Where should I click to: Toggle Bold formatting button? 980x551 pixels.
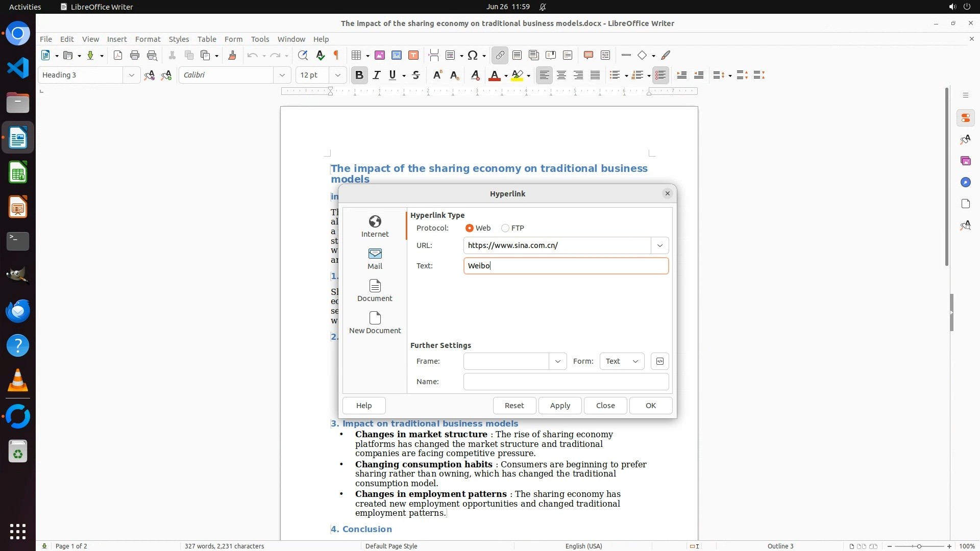(359, 75)
